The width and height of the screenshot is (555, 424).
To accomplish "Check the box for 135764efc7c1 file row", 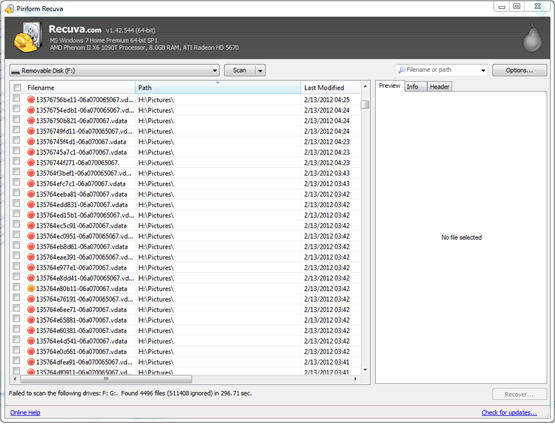I will pyautogui.click(x=16, y=182).
